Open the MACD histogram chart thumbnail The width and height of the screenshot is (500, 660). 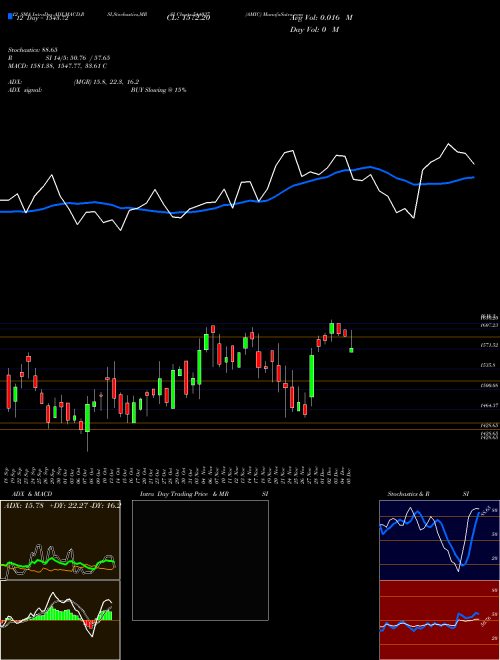[60, 620]
